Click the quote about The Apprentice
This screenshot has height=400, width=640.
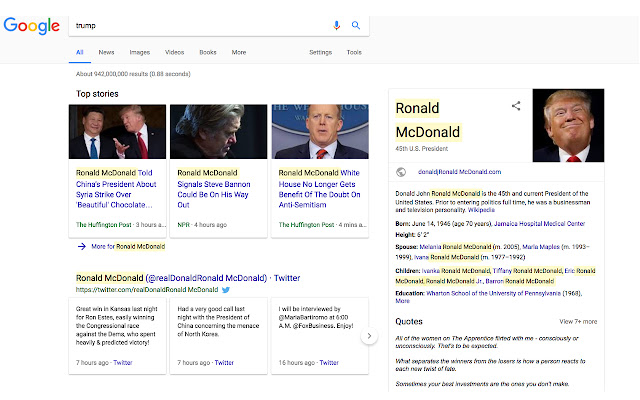tap(487, 342)
